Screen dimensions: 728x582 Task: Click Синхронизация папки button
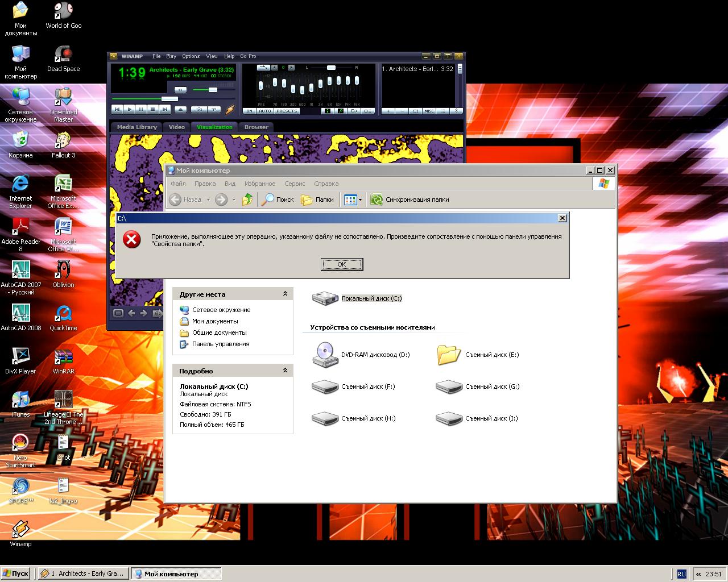click(x=409, y=199)
